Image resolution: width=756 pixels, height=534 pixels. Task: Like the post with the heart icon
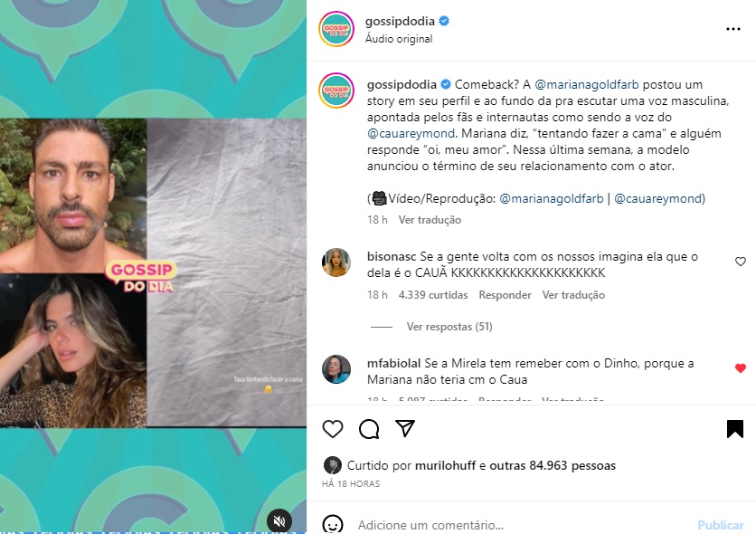333,429
